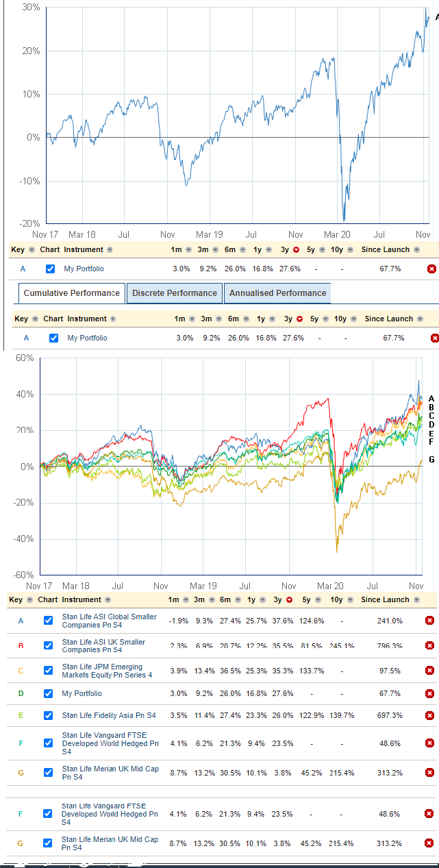439x868 pixels.
Task: Click red 3y sort indicator in bottom table header
Action: [290, 600]
